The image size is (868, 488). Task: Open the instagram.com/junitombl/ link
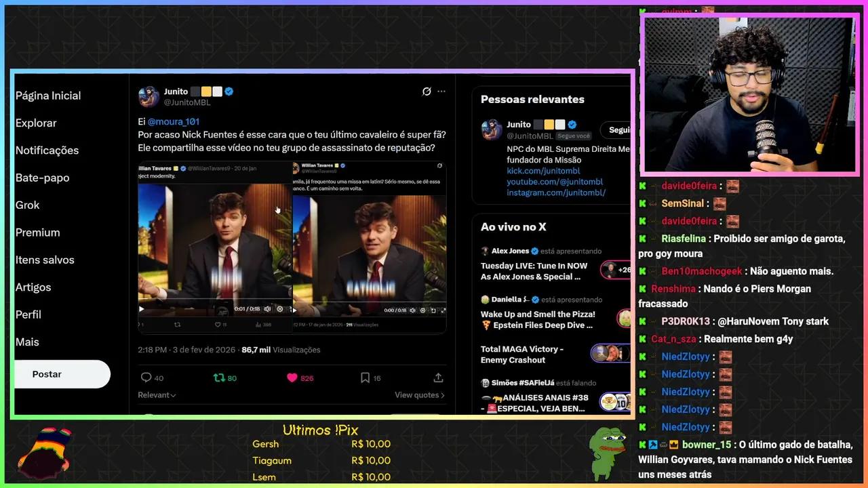tap(556, 192)
